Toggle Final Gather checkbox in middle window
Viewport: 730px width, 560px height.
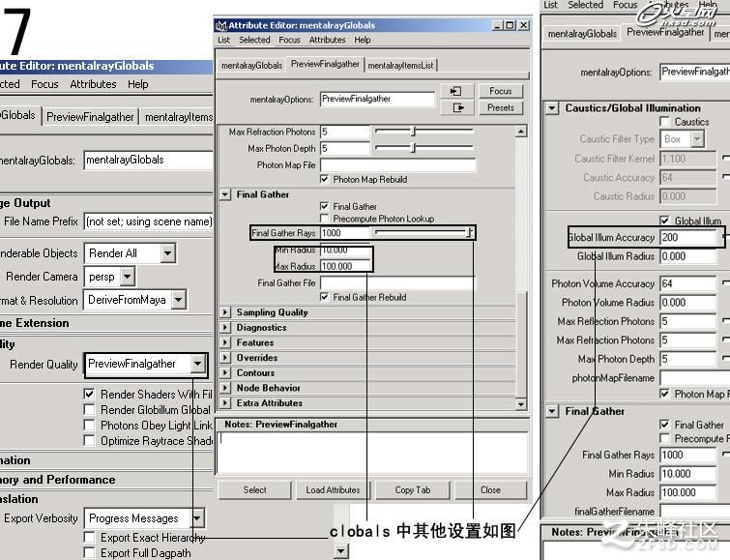coord(325,206)
